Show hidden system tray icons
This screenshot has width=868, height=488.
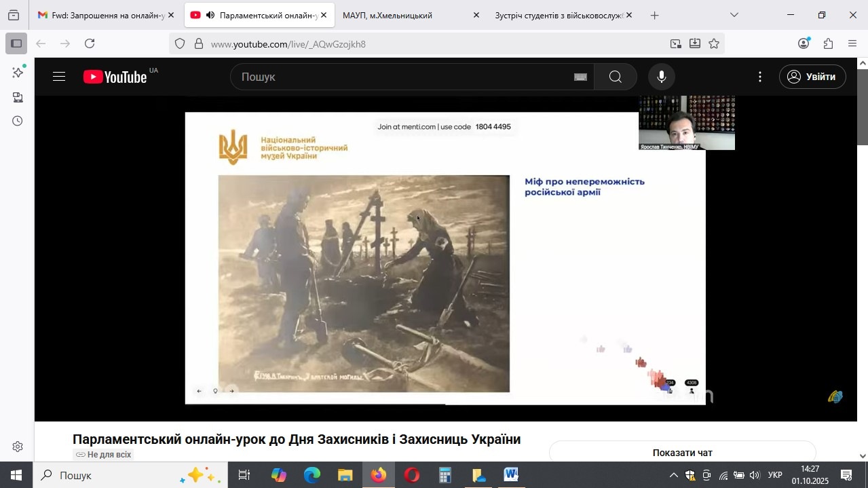(x=673, y=475)
